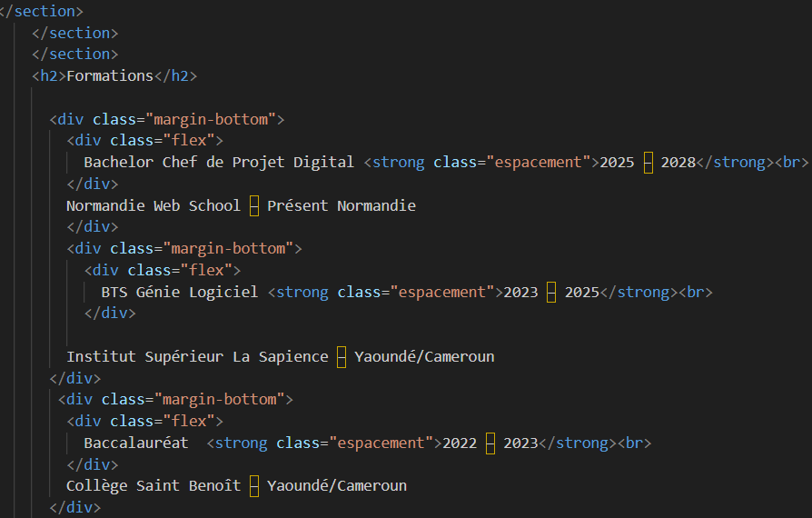Viewport: 812px width, 518px height.
Task: Click the Normandie Web School text
Action: coord(153,205)
